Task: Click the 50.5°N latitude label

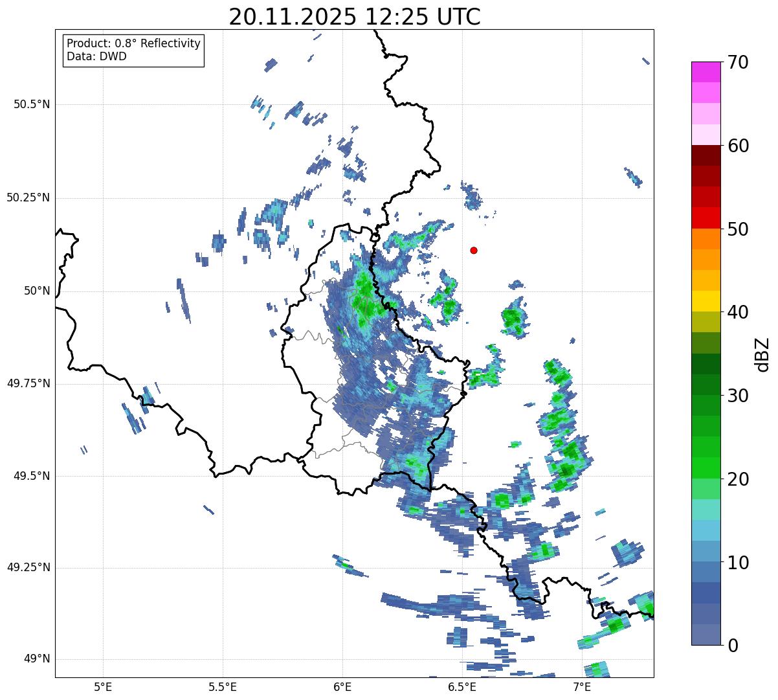Action: 32,104
